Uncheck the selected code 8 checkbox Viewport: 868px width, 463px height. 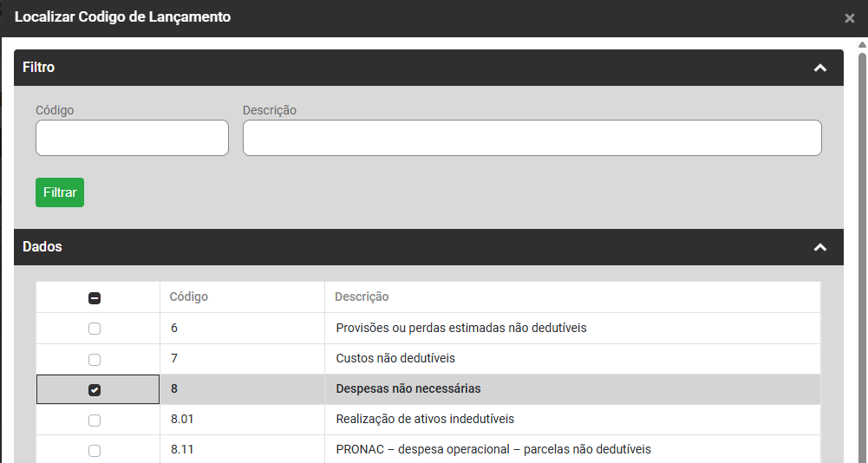point(95,390)
